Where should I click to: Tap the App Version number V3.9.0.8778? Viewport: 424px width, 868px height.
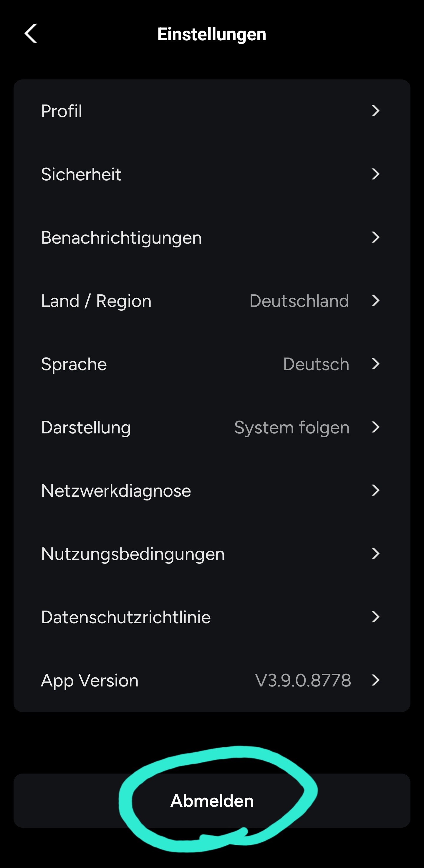pyautogui.click(x=303, y=680)
